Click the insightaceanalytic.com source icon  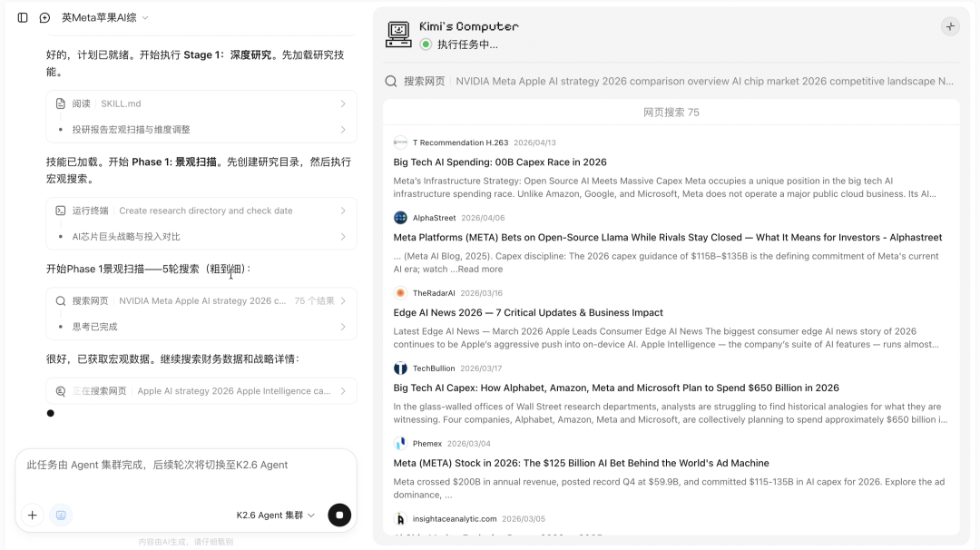click(x=401, y=519)
